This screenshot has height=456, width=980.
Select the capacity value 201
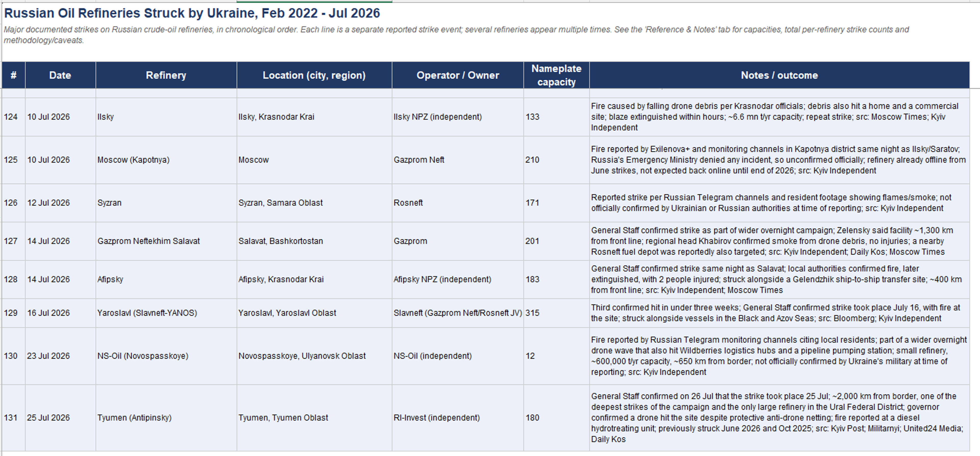tap(557, 241)
